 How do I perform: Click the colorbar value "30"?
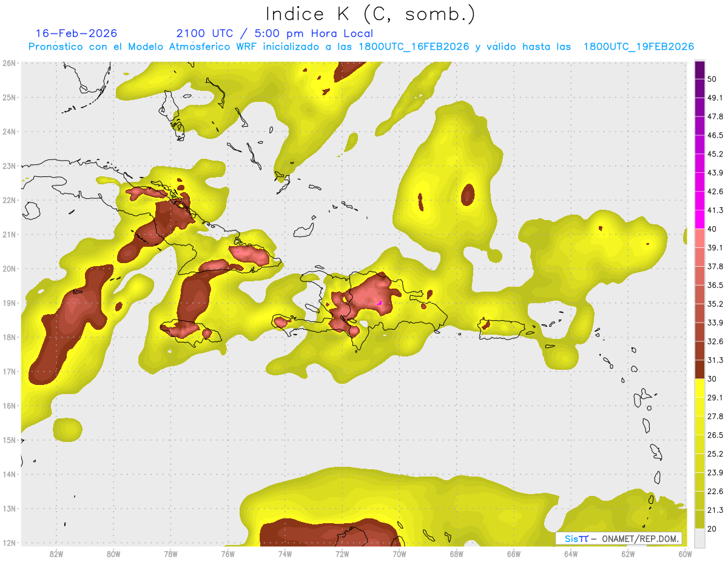click(x=712, y=379)
